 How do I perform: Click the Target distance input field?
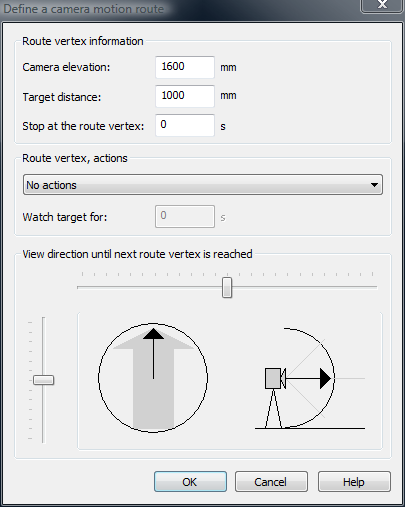point(185,96)
